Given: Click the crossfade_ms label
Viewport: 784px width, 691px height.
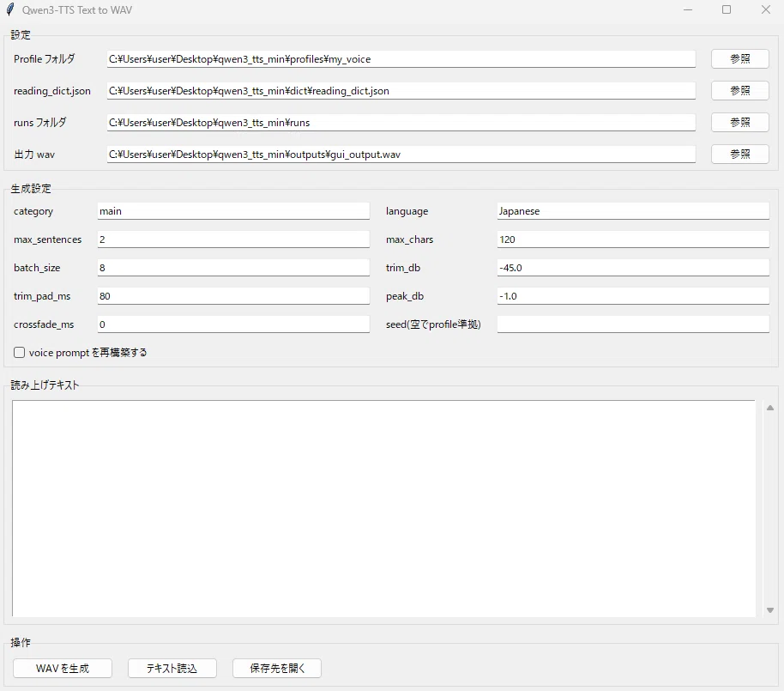Looking at the screenshot, I should pyautogui.click(x=44, y=324).
